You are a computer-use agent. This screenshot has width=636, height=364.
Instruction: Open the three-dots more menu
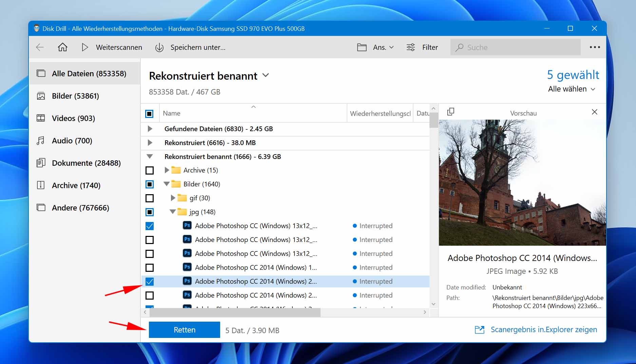[x=595, y=47]
